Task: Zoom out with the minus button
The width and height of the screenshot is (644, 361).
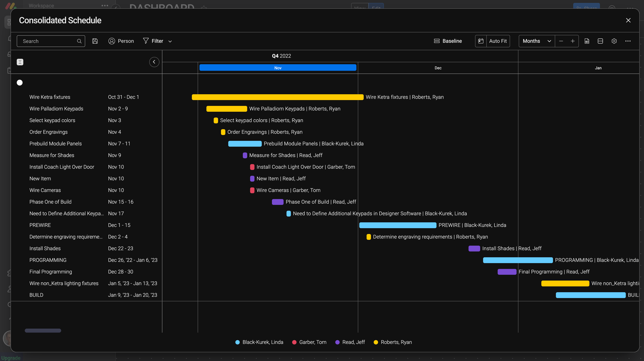Action: pos(561,41)
